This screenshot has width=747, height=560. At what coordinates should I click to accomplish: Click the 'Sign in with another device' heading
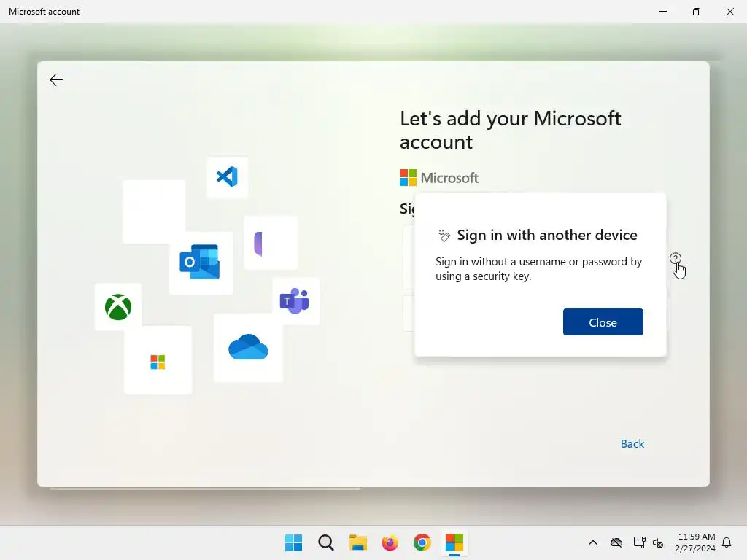(547, 235)
